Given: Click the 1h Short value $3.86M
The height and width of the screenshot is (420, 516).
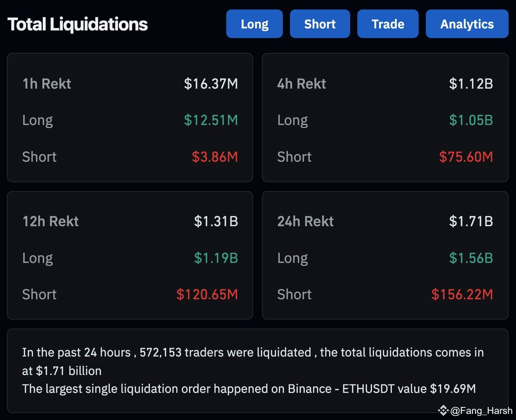Looking at the screenshot, I should [215, 157].
